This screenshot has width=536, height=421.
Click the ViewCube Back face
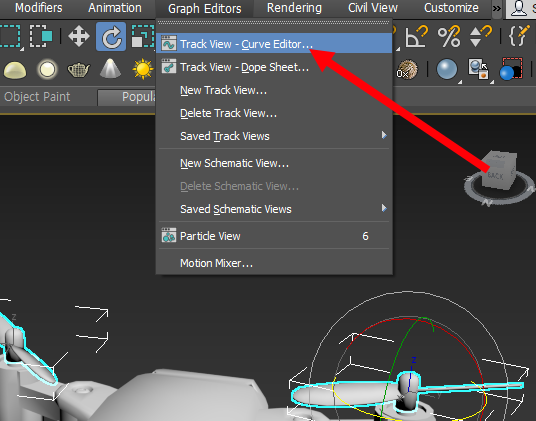(495, 176)
